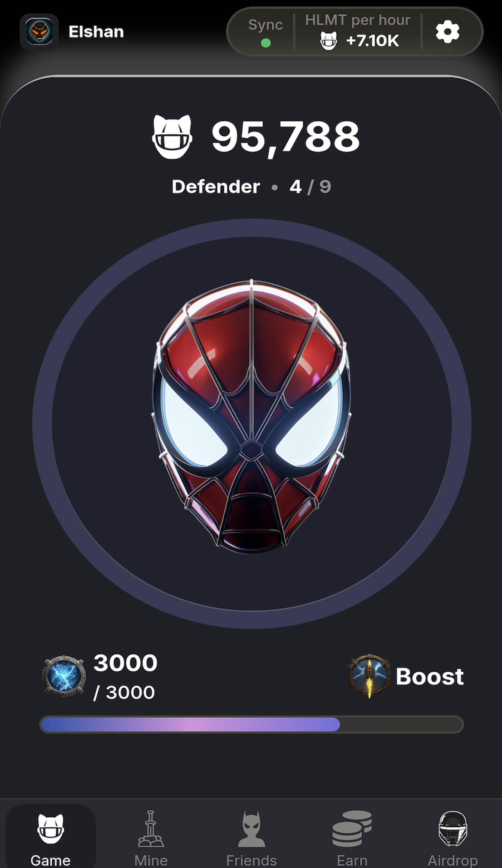Go to the Earn coins tab
Image resolution: width=502 pixels, height=868 pixels.
point(352,838)
